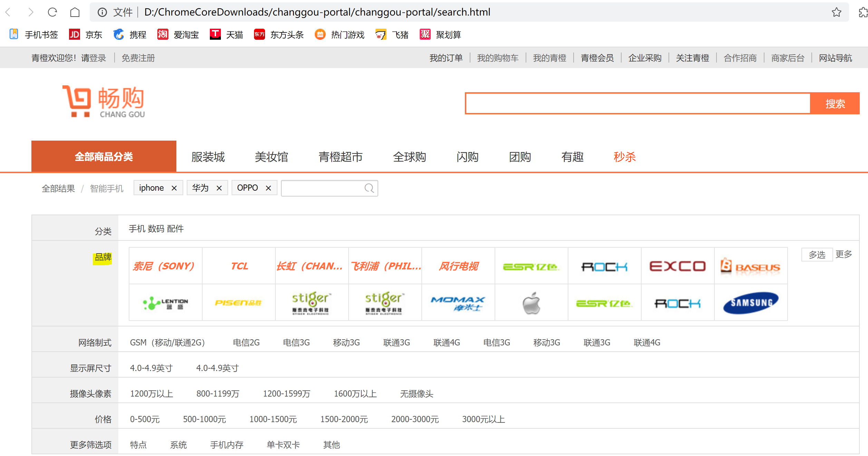This screenshot has width=868, height=456.
Task: Open the 服装城 nav tab
Action: coord(208,157)
